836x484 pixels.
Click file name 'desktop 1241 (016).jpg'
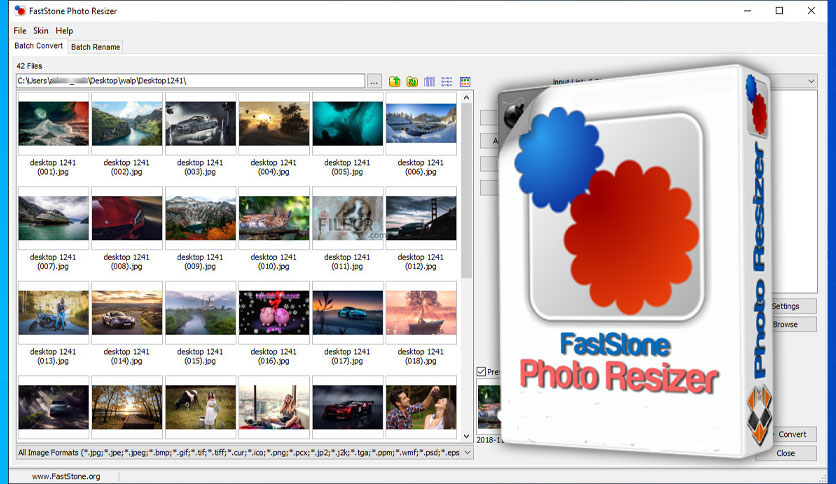click(x=274, y=356)
